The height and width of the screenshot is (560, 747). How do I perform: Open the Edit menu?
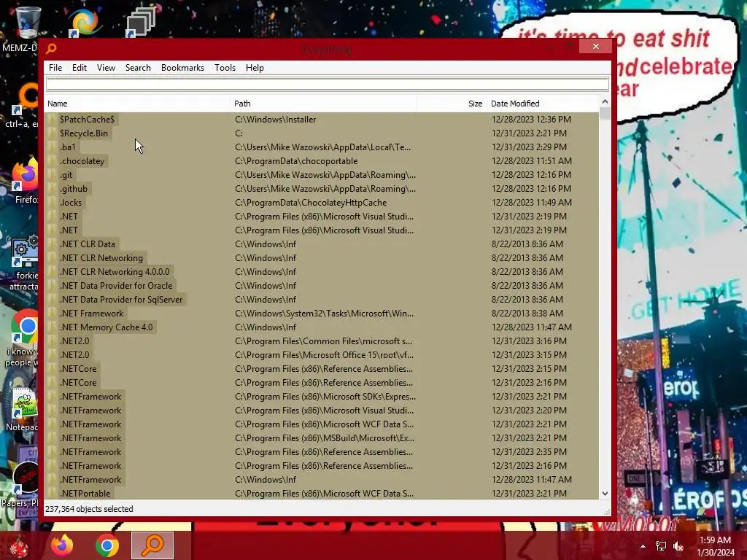pos(79,68)
